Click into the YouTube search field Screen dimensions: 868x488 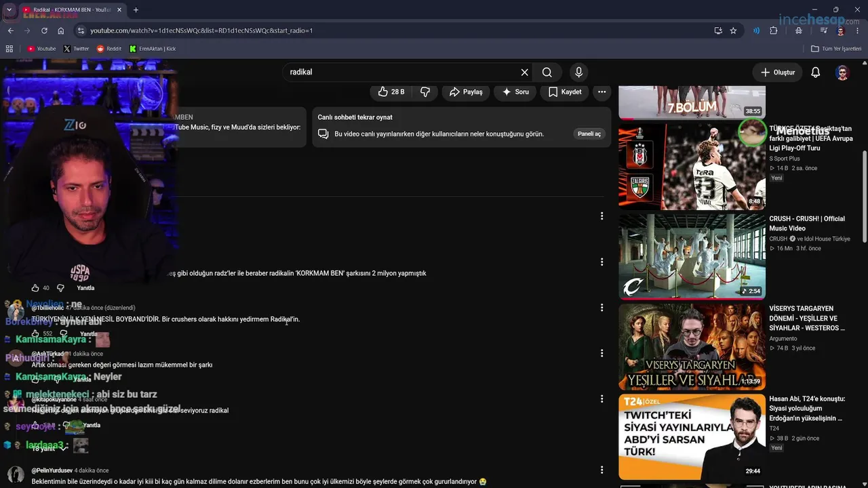coord(402,72)
